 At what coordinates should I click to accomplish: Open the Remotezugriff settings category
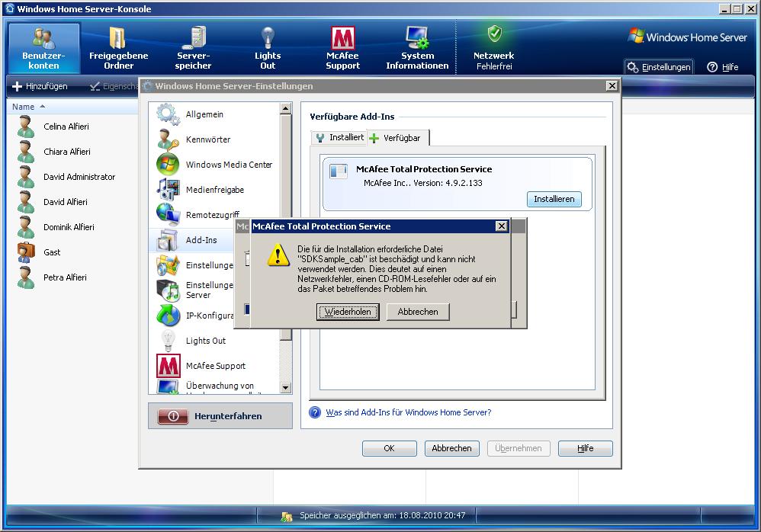[214, 215]
